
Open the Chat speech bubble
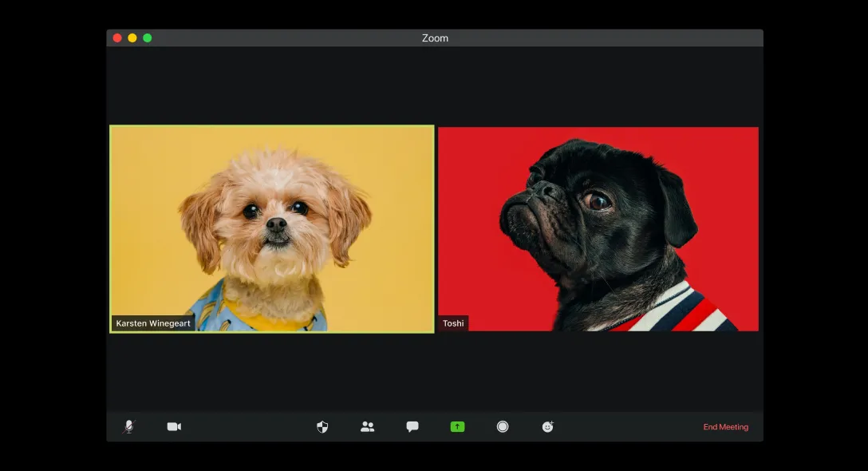click(412, 426)
